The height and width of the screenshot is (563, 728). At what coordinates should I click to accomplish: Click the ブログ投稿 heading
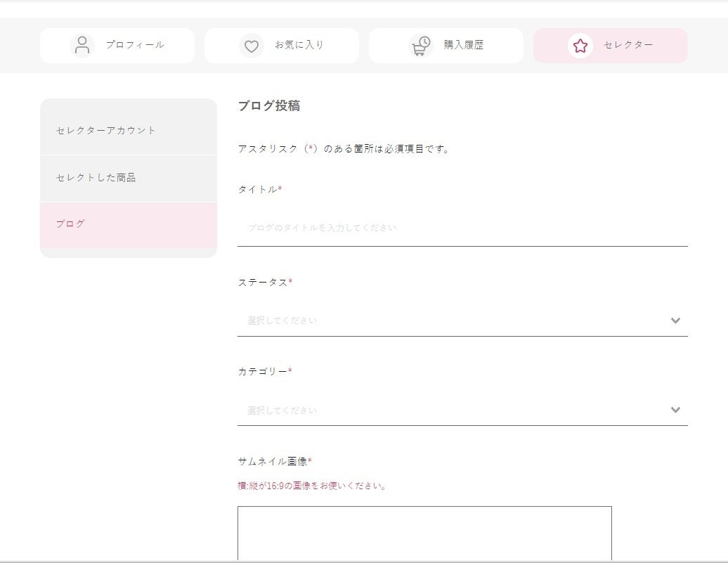coord(269,106)
